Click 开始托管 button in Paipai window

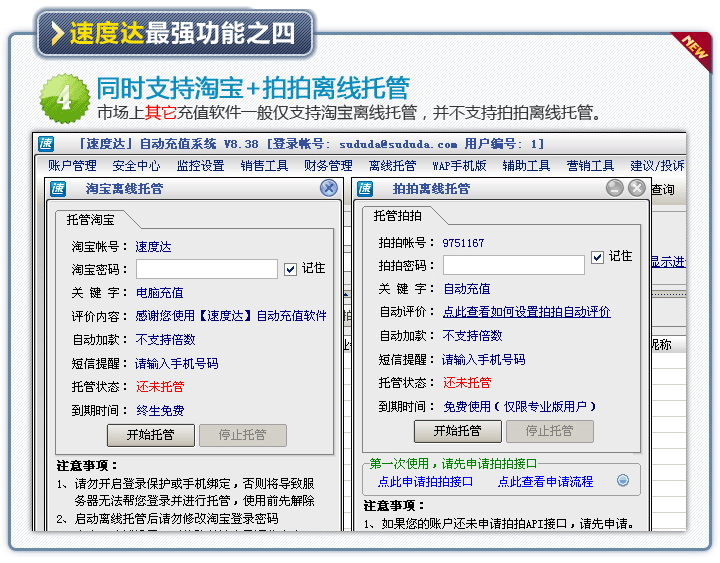[x=457, y=431]
